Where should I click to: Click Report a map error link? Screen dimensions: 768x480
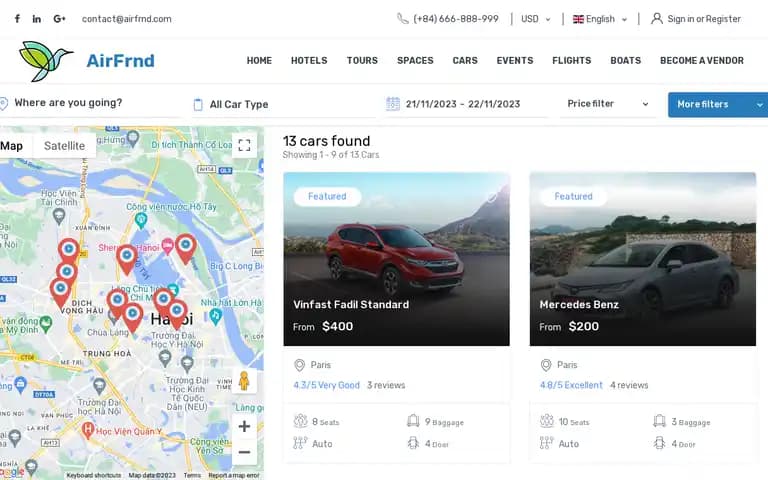click(x=234, y=475)
